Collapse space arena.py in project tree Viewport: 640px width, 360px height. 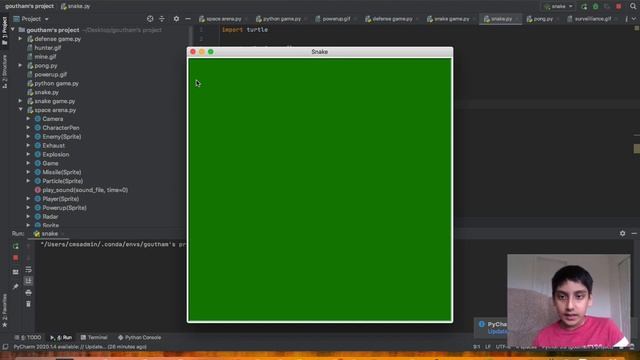(20, 110)
